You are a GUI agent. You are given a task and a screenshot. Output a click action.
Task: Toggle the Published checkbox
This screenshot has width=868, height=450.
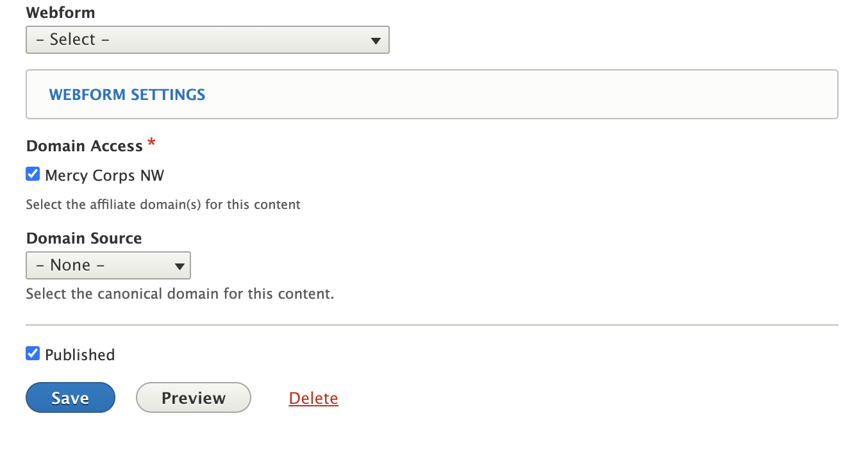(33, 353)
